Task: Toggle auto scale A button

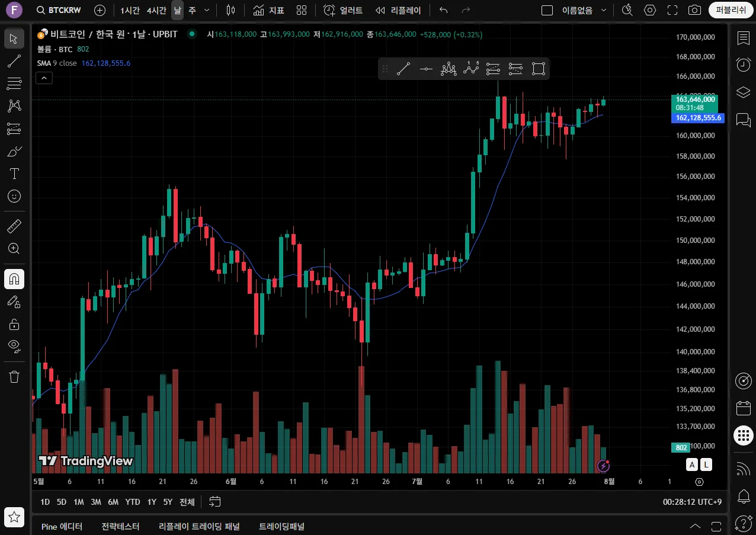Action: [692, 464]
